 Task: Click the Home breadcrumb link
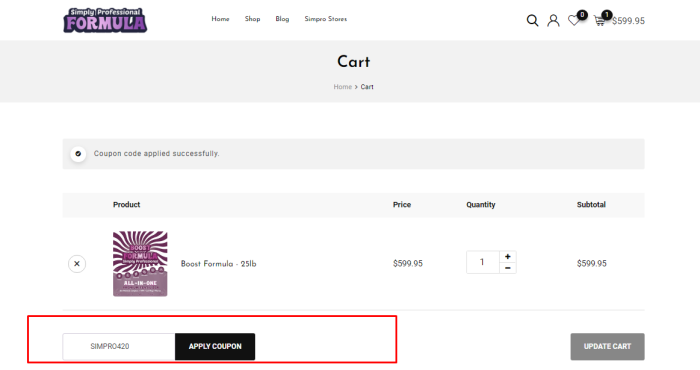[342, 87]
